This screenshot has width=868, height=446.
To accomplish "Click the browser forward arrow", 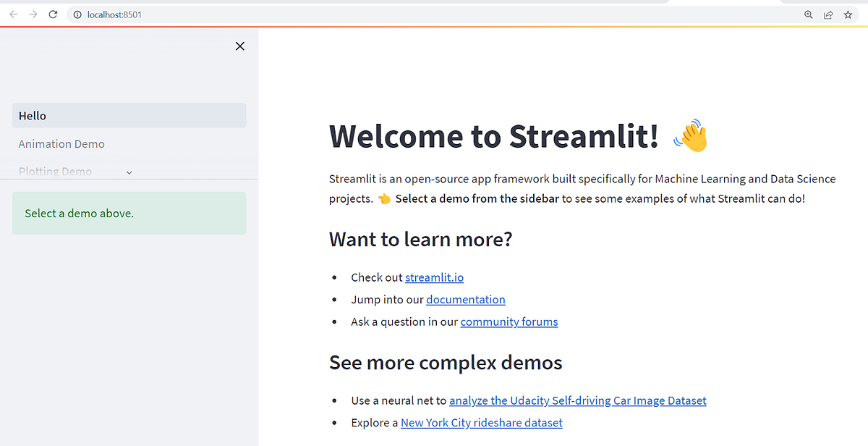I will click(x=33, y=14).
